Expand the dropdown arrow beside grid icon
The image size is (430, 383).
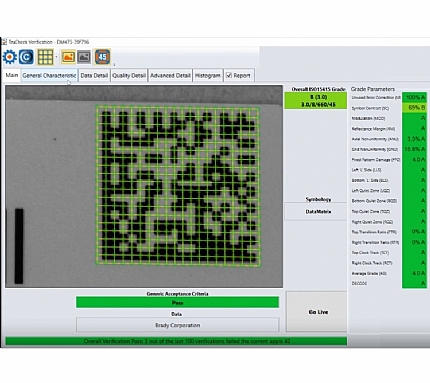click(56, 57)
